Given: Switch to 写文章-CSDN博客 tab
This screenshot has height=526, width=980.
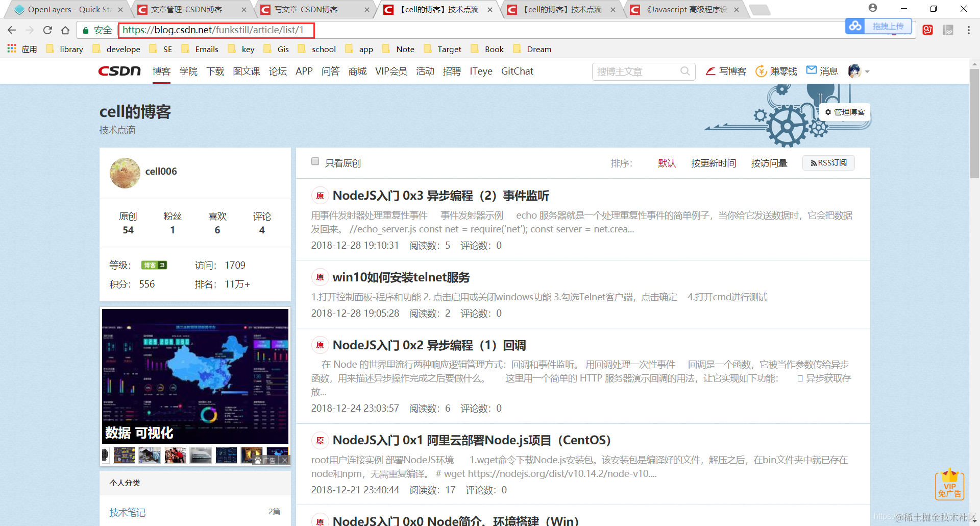Looking at the screenshot, I should 315,9.
